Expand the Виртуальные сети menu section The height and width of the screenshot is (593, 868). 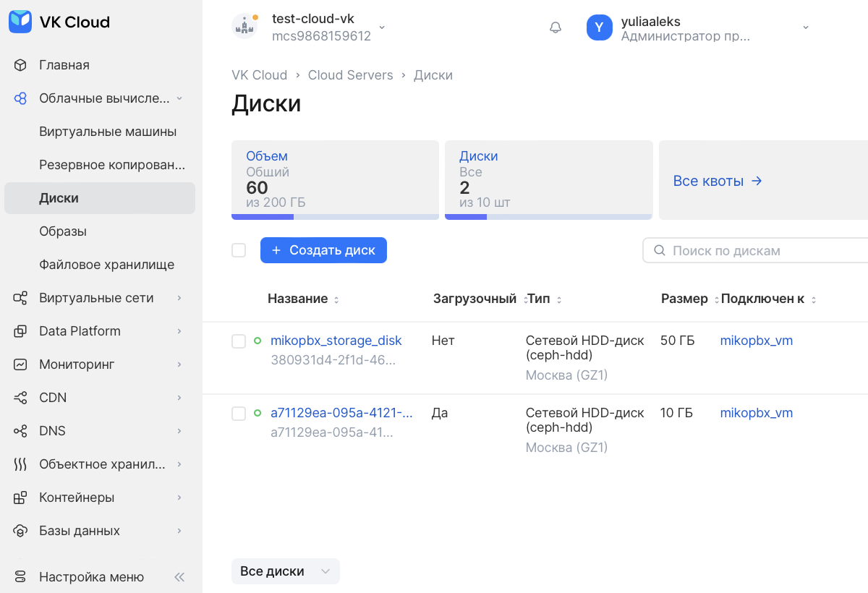(x=179, y=298)
